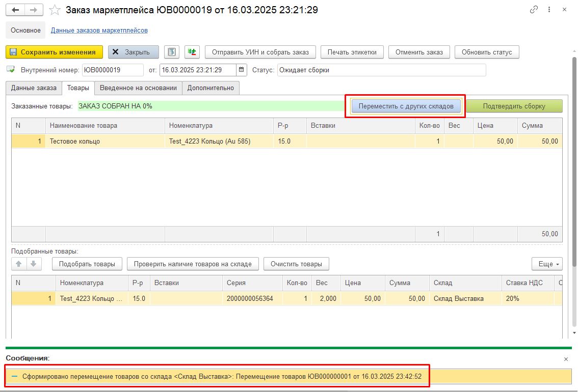Select the 20% Ставка НДС cell

click(x=528, y=298)
